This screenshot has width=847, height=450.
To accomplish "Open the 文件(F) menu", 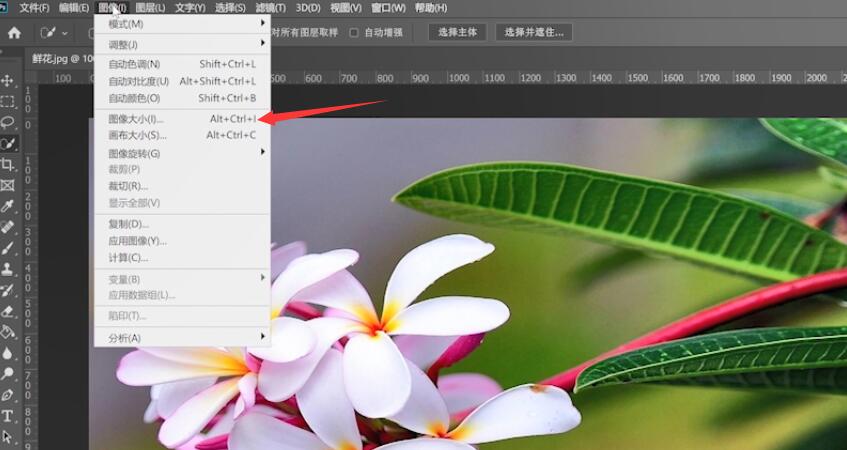I will (x=34, y=8).
